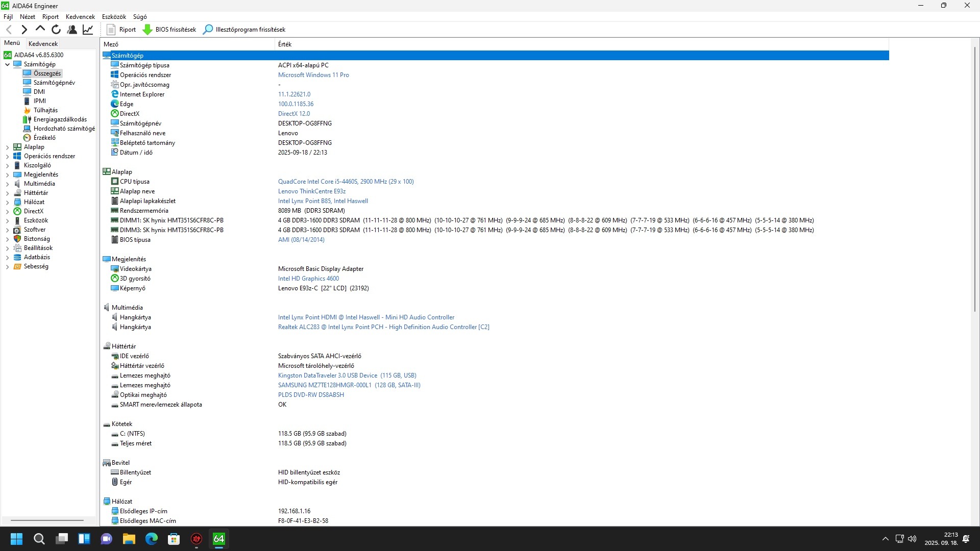The image size is (980, 551).
Task: Expand the Sebesség tree node
Action: coord(7,266)
